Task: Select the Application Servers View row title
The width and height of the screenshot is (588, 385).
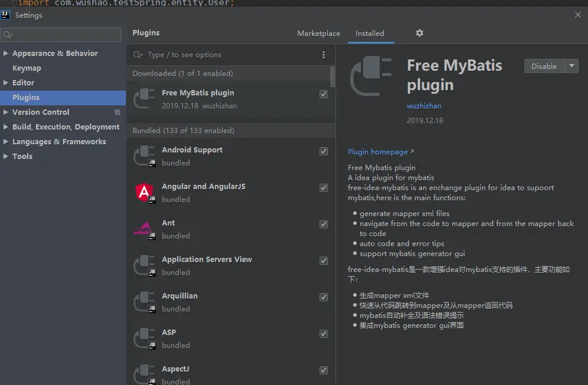Action: [207, 259]
